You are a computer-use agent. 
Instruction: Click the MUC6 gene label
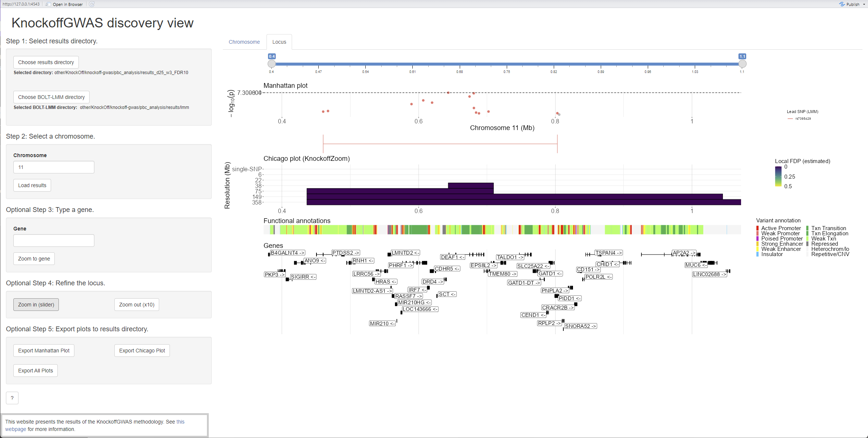[x=696, y=265]
